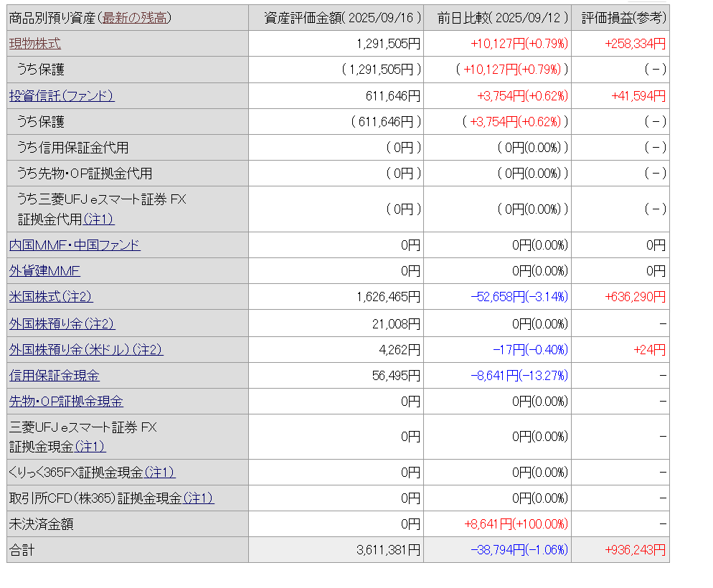Image resolution: width=713 pixels, height=588 pixels.
Task: Select the total 評価損益 +936,243円 cell
Action: coord(635,550)
